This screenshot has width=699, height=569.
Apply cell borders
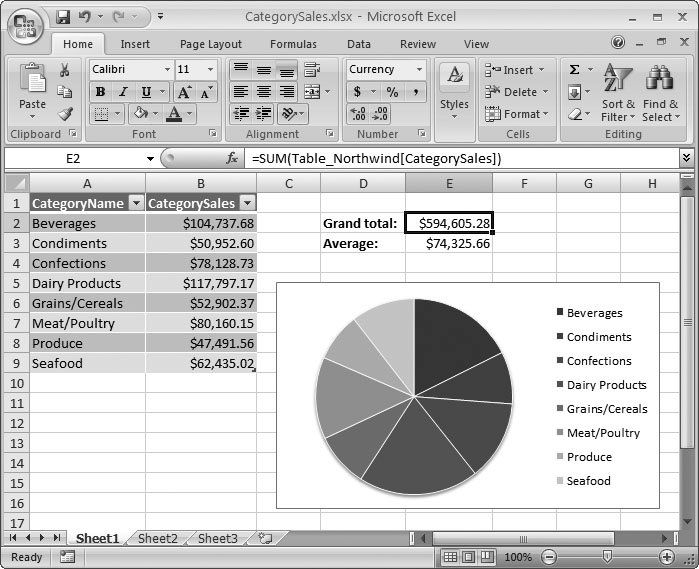tap(102, 114)
